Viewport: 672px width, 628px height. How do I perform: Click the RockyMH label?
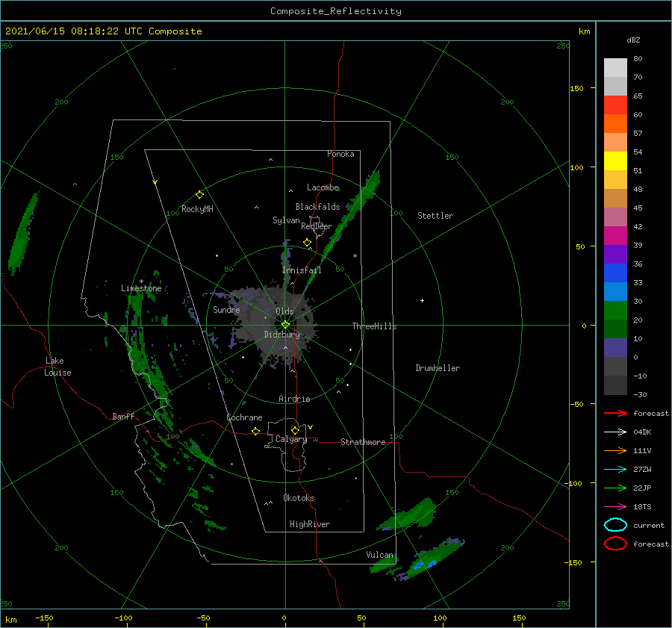[197, 209]
